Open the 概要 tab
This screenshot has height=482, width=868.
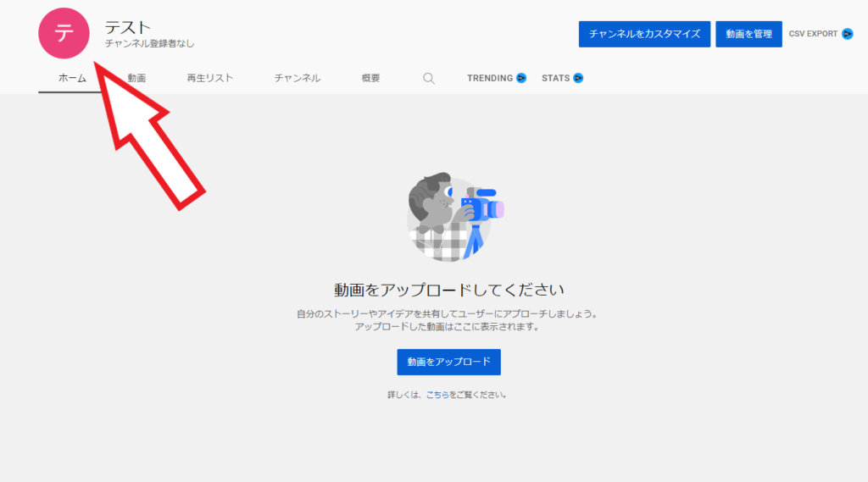coord(370,78)
